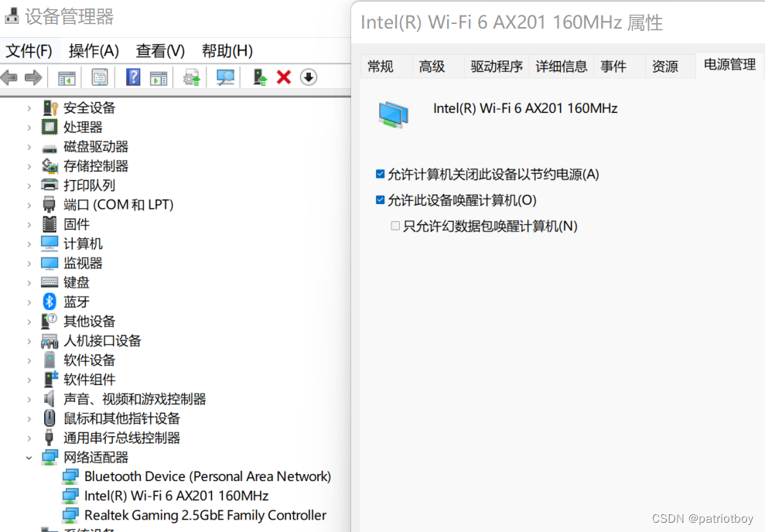Click the scan for hardware changes icon
This screenshot has height=532, width=765.
click(x=225, y=77)
